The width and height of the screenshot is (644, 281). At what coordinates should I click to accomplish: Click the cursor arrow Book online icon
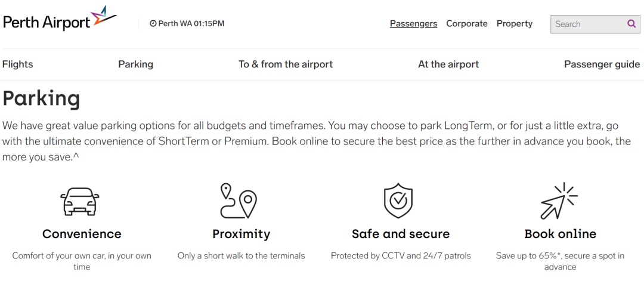[559, 200]
